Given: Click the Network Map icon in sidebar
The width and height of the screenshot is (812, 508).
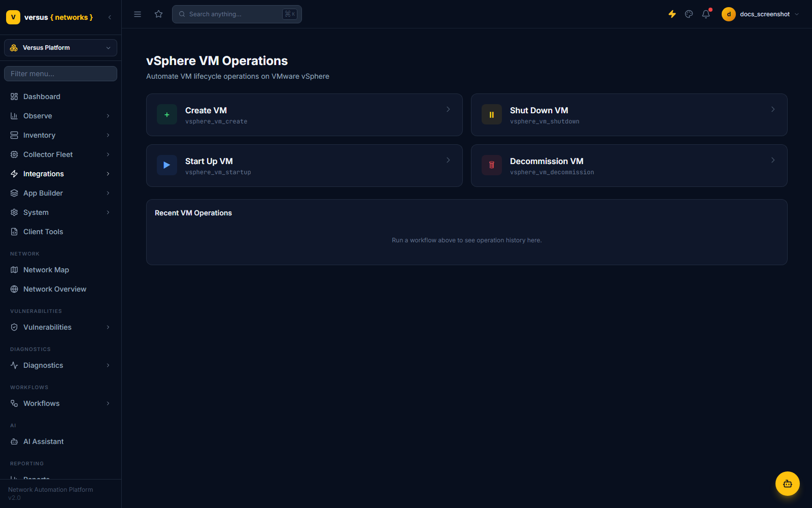Looking at the screenshot, I should [x=14, y=270].
